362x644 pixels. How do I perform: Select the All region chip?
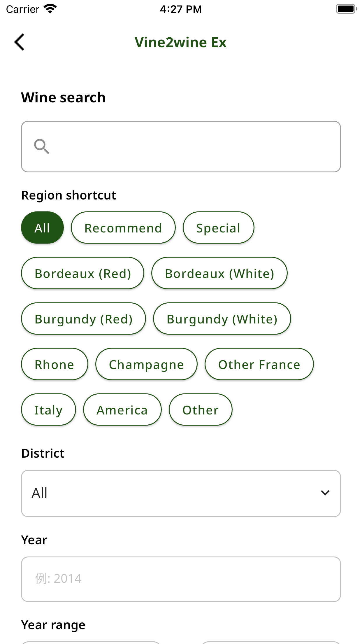[x=43, y=228]
